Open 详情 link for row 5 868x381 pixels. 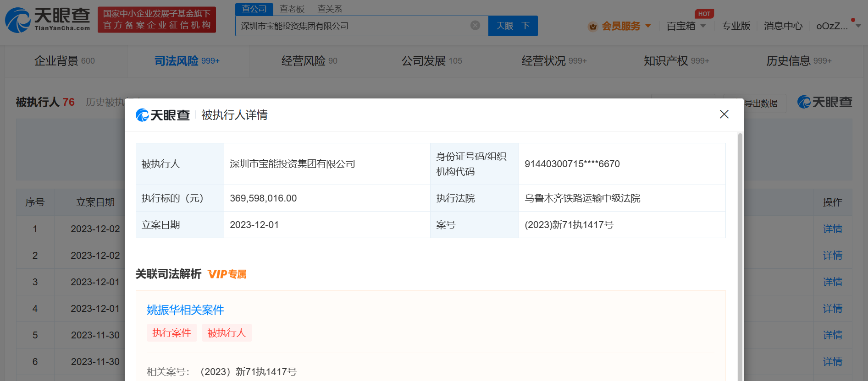(x=833, y=335)
